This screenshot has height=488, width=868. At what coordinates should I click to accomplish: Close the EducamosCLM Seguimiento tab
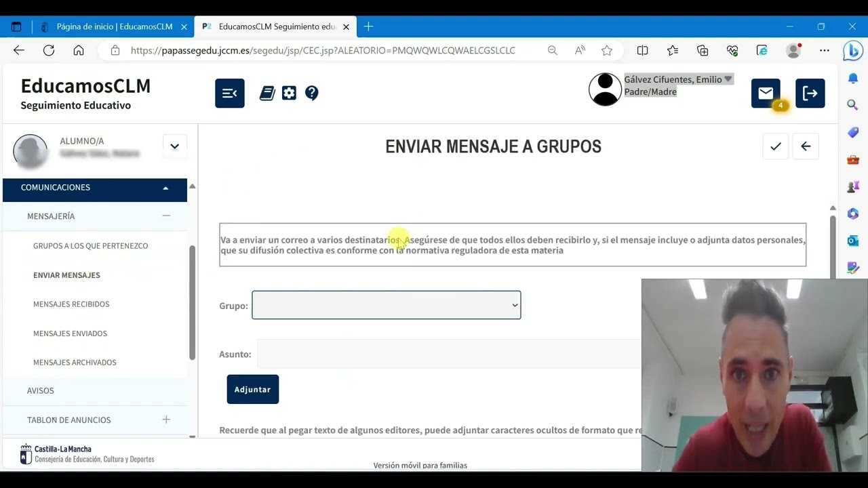pos(346,26)
